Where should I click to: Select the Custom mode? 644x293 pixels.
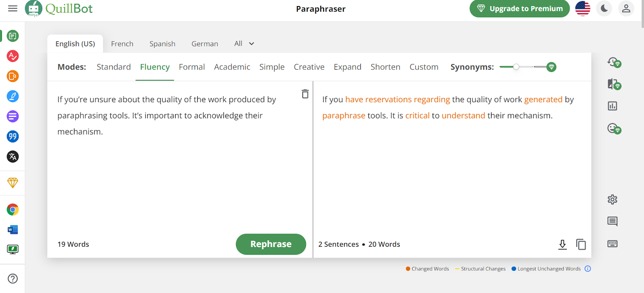(424, 67)
